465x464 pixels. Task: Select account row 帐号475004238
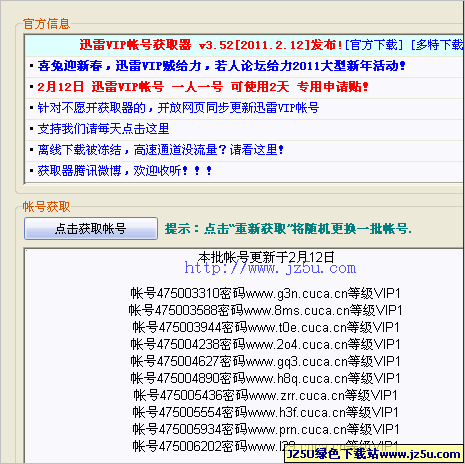(x=265, y=344)
